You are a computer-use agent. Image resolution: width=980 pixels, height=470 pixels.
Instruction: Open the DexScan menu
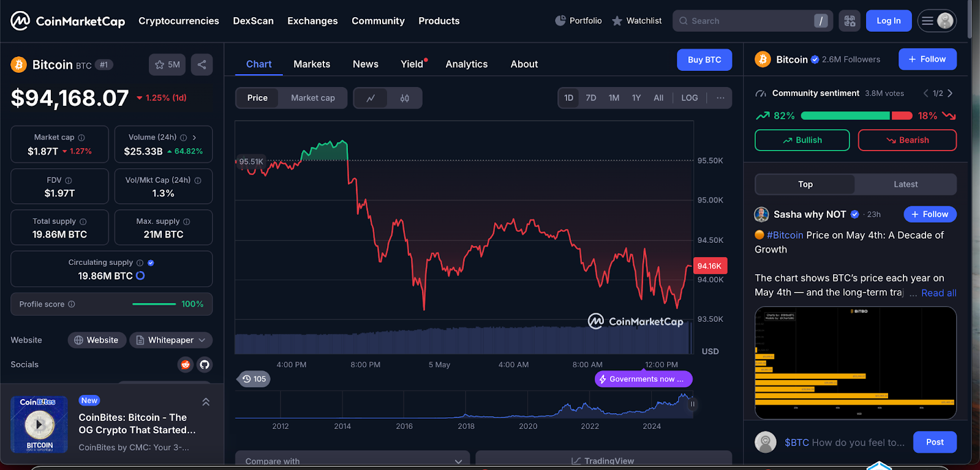click(x=253, y=21)
